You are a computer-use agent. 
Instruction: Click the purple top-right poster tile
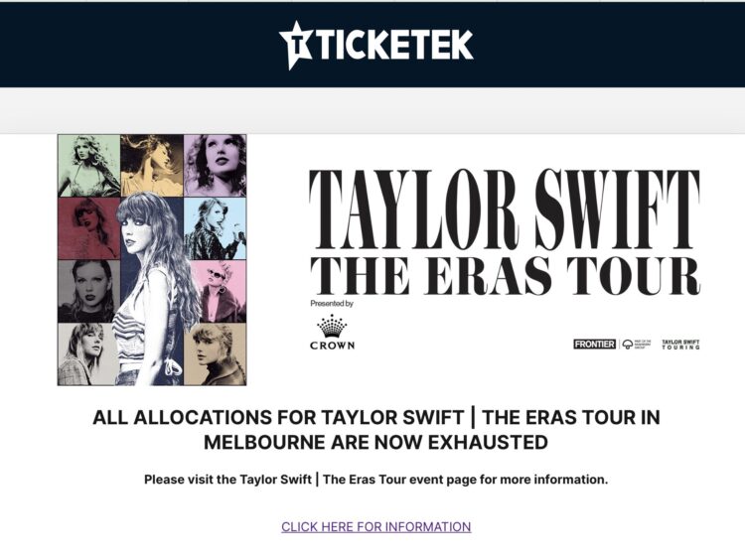[215, 166]
